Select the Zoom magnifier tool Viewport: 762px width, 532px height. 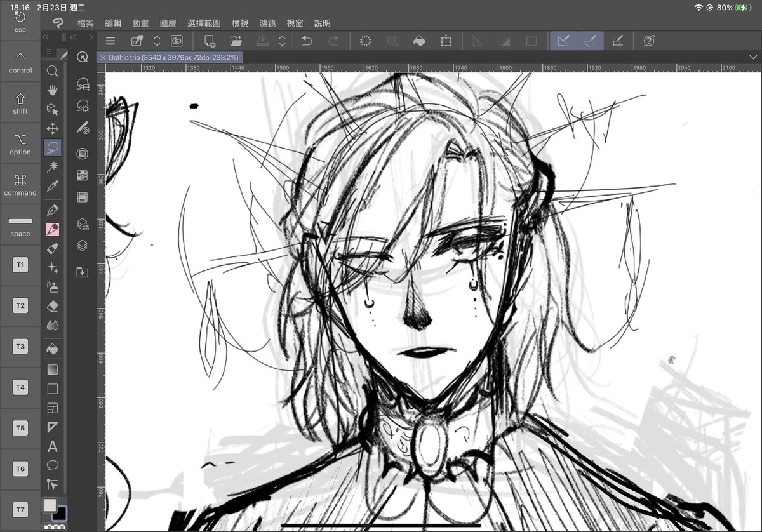pos(53,71)
